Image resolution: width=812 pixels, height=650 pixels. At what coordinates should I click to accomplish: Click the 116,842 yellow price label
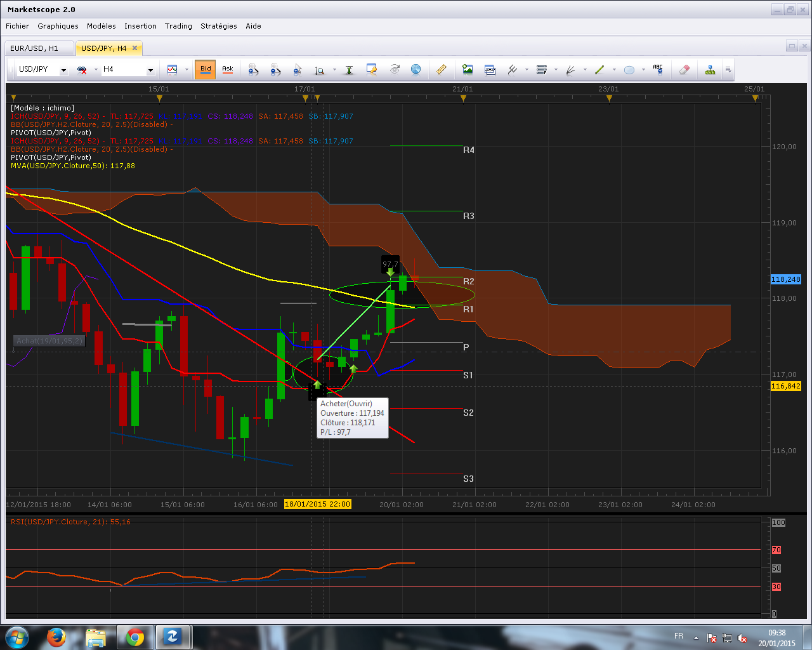[785, 386]
